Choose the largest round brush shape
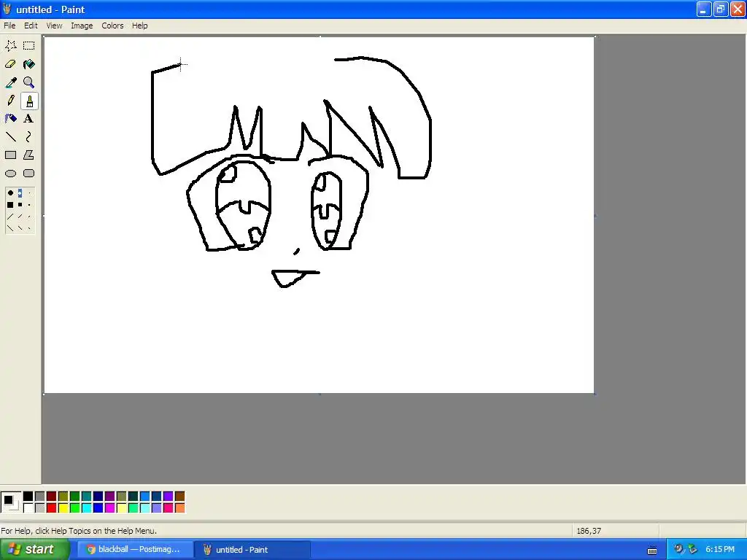 (x=10, y=192)
